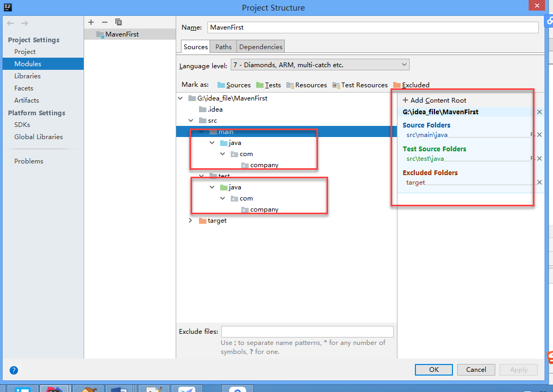Remove content root G:\idea_file\MavenFirst
The width and height of the screenshot is (553, 392).
(539, 112)
